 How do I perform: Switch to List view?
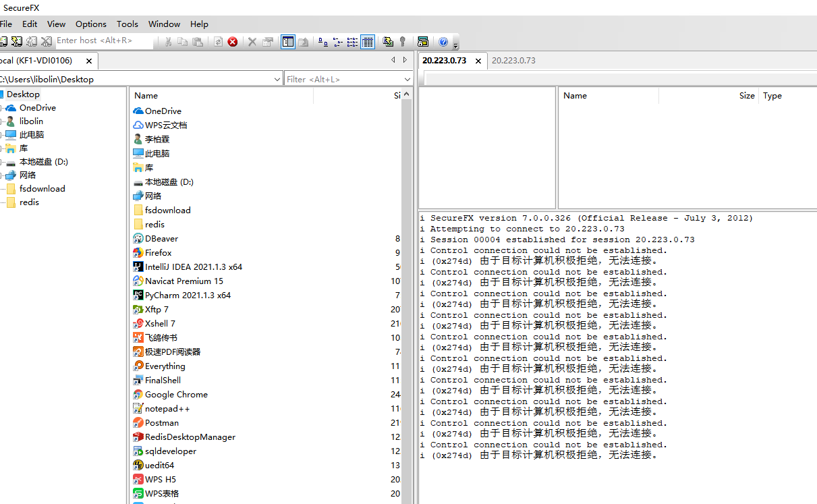pyautogui.click(x=352, y=41)
